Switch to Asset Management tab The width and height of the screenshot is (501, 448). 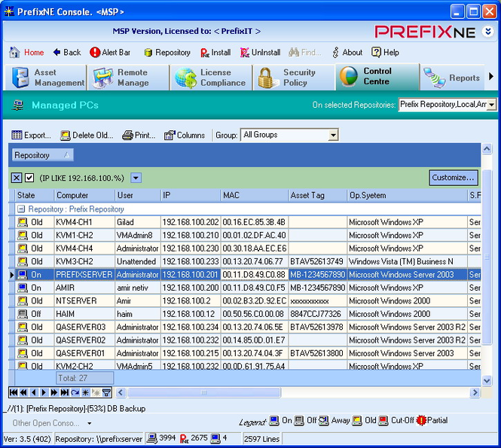pyautogui.click(x=45, y=78)
